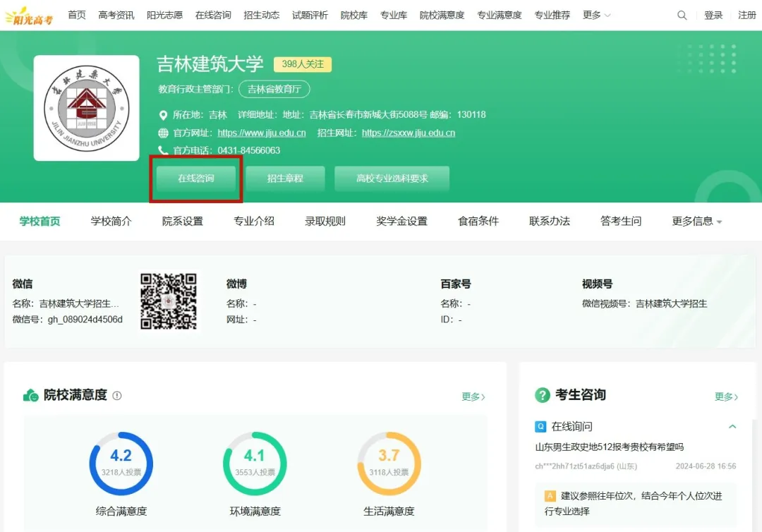Click the globe icon beside 官方网址
This screenshot has height=532, width=762.
(x=163, y=133)
